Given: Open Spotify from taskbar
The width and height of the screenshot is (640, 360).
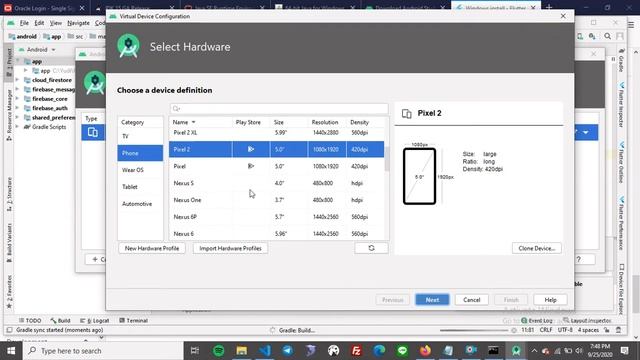Looking at the screenshot, I should tap(219, 351).
